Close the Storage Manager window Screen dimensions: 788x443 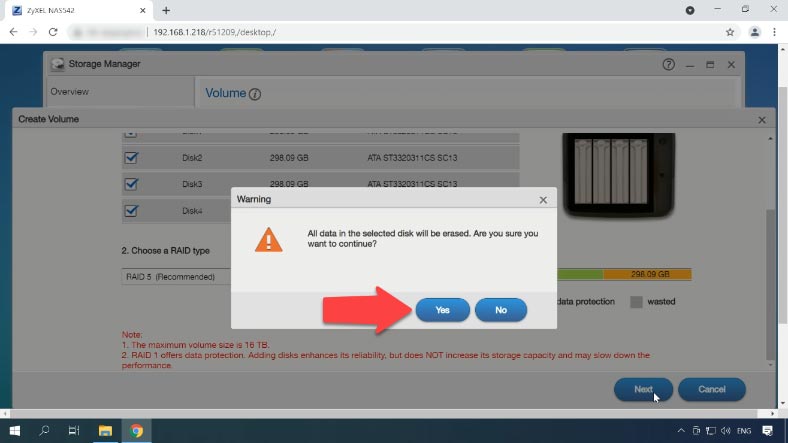[x=731, y=64]
